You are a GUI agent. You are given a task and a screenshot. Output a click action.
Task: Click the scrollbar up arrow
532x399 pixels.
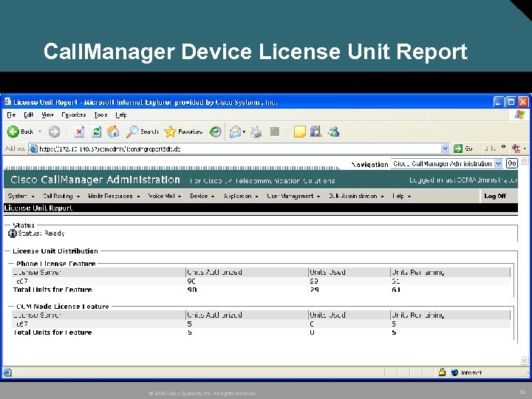click(x=525, y=160)
